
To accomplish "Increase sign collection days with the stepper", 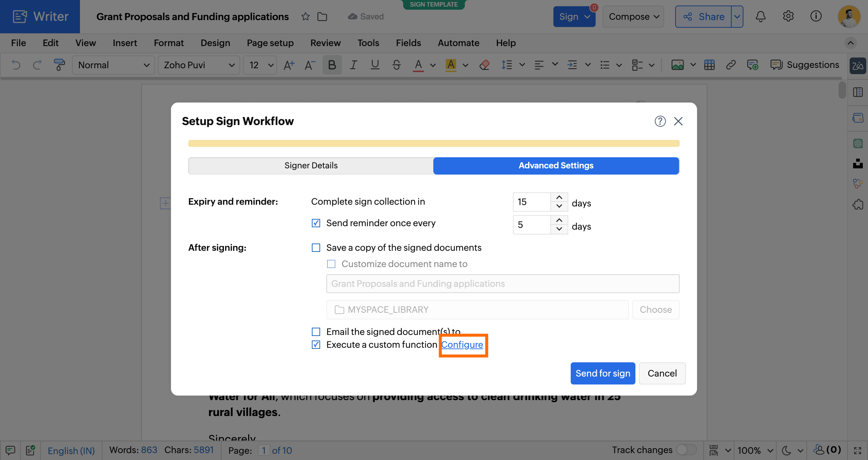I will (x=559, y=197).
